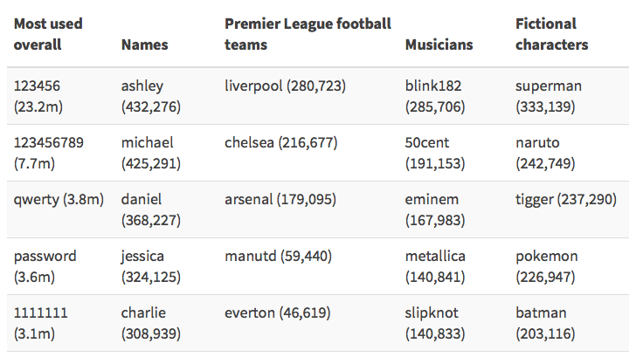Click the 'Fictional characters' column header
The image size is (643, 364).
click(x=551, y=33)
